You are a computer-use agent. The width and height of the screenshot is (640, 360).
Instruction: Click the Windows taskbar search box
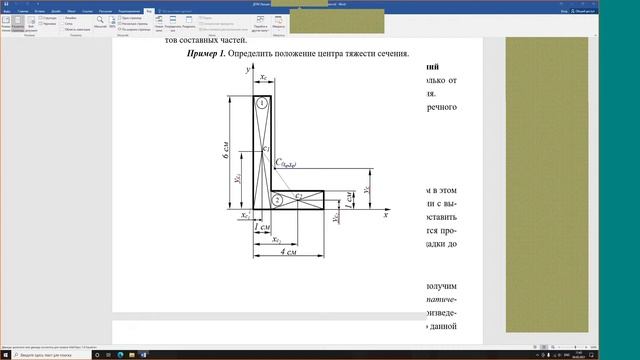51,355
